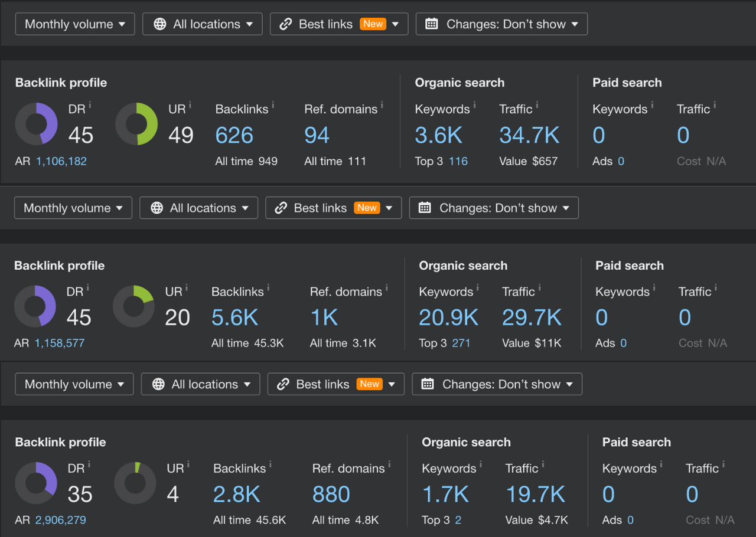Open the bottom Changes: Don't show dropdown
The image size is (756, 537).
coord(497,384)
